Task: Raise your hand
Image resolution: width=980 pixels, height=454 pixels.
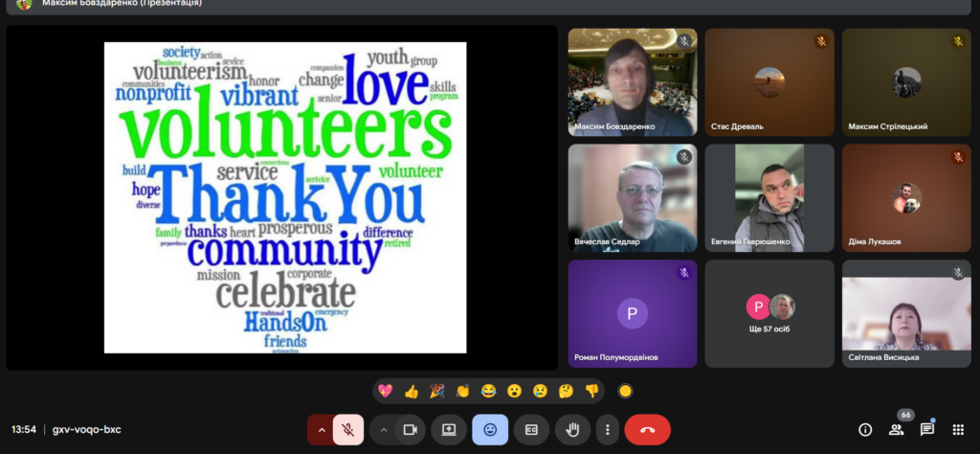Action: 572,430
